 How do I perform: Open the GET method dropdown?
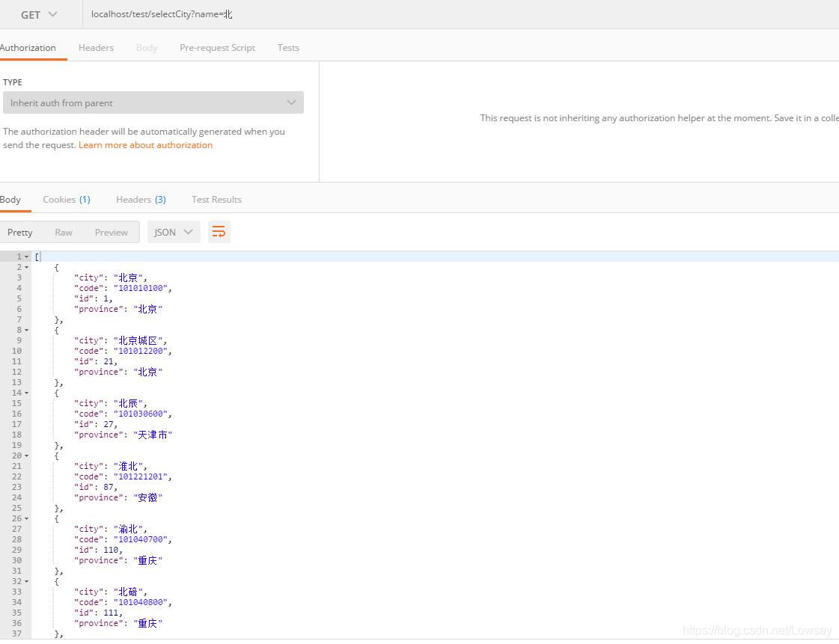[x=39, y=14]
